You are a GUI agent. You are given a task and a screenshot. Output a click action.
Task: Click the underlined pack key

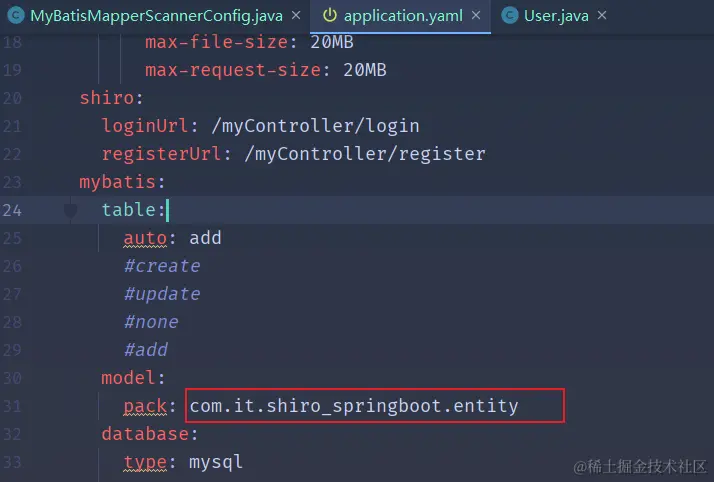point(145,406)
